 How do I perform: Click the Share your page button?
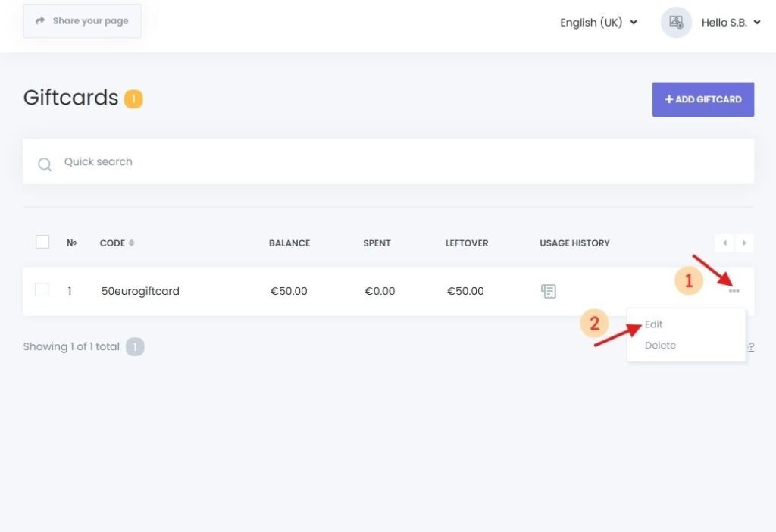[82, 20]
